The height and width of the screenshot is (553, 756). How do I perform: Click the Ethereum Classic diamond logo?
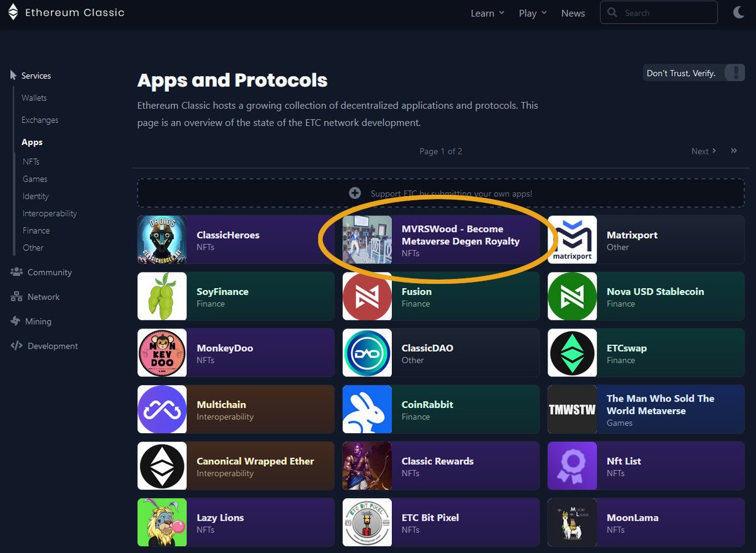13,13
